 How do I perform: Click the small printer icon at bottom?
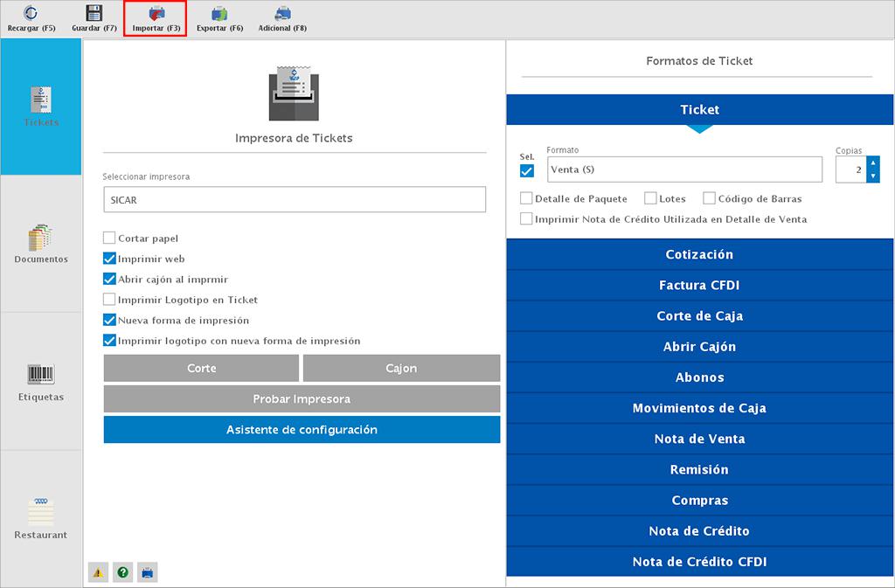pos(148,573)
